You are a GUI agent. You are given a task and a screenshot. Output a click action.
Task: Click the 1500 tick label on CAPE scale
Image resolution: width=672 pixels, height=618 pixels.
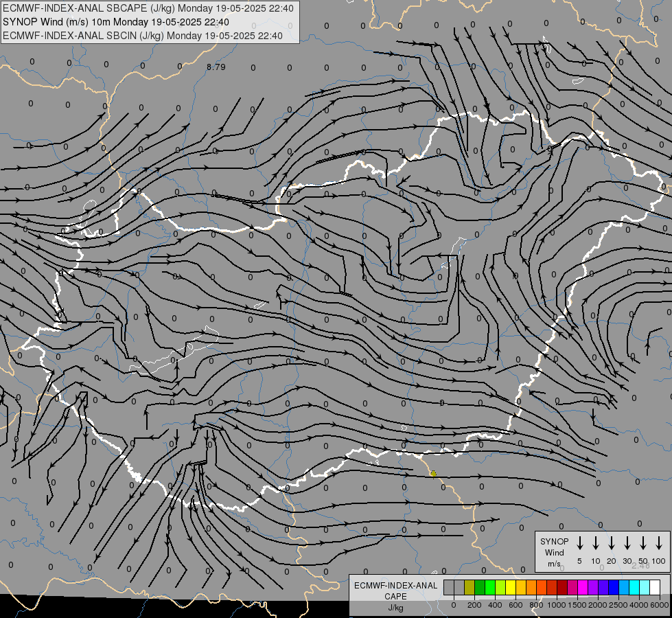tap(577, 605)
